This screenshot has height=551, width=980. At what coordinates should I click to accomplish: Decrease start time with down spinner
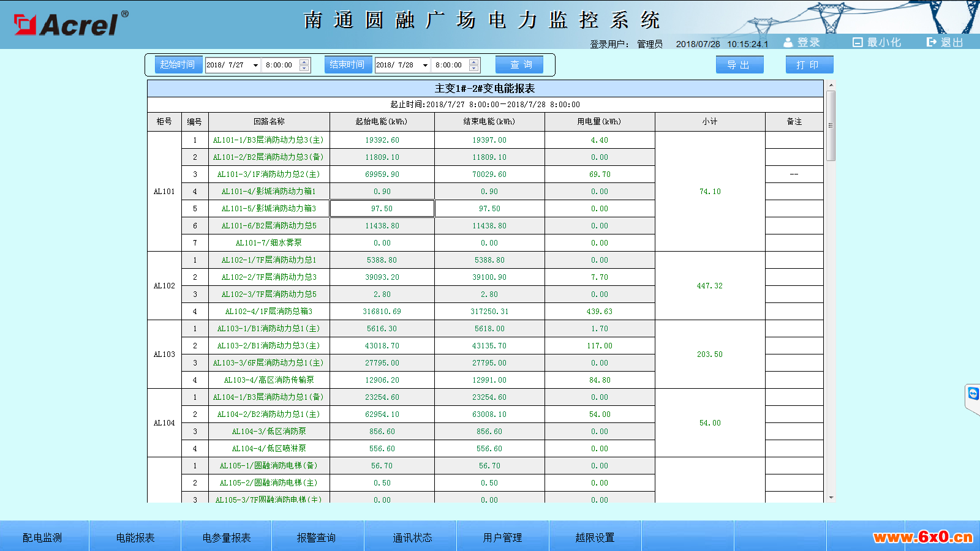(x=304, y=68)
